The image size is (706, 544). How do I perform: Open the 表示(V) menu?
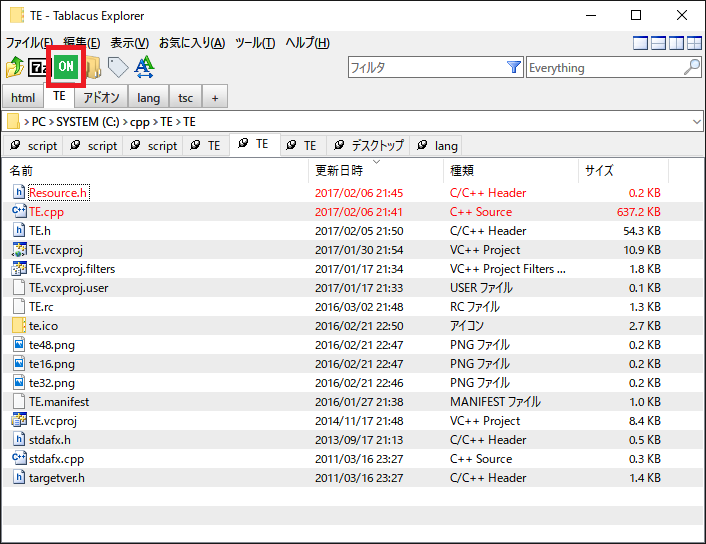tap(130, 43)
